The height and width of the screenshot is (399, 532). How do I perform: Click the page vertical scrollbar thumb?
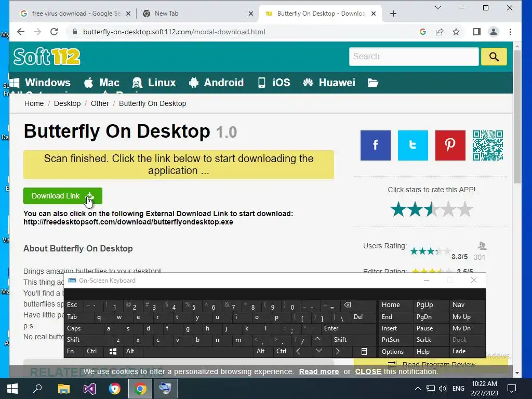(517, 117)
